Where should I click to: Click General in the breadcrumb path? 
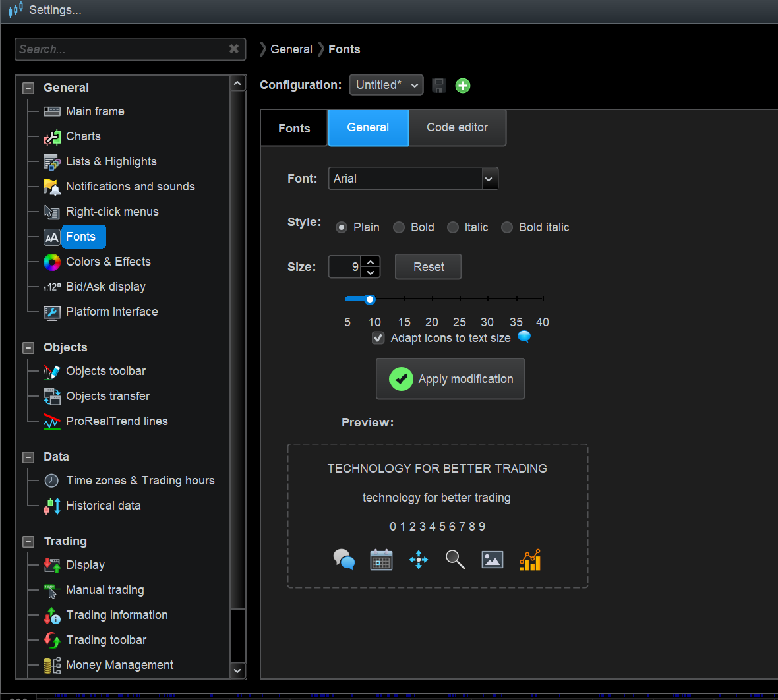pos(291,49)
